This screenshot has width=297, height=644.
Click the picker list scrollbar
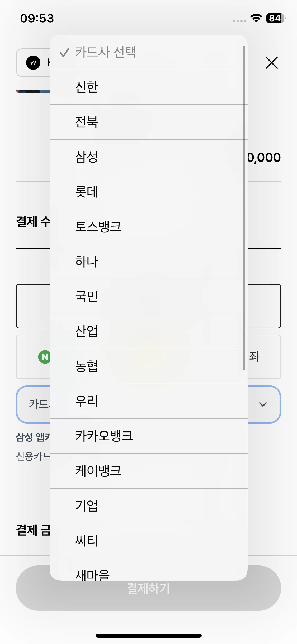(244, 208)
